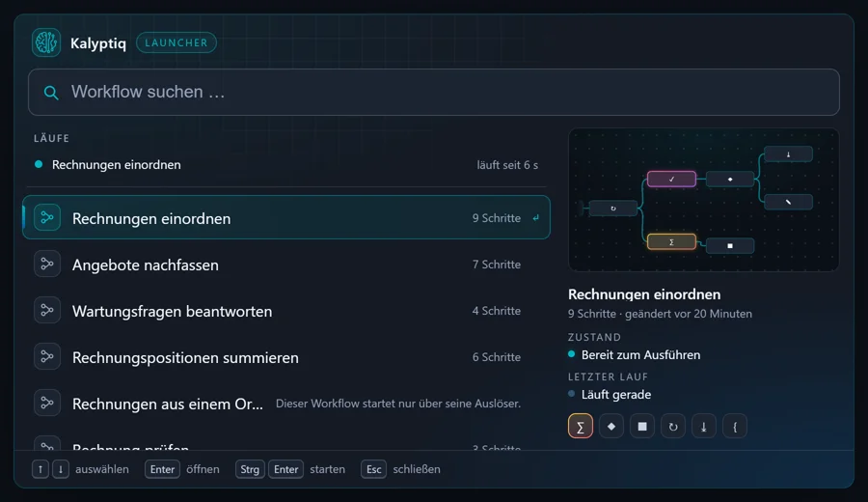This screenshot has width=868, height=502.
Task: Click workflow icon beside 'Rechnungen aus einem Or...'
Action: tap(47, 403)
